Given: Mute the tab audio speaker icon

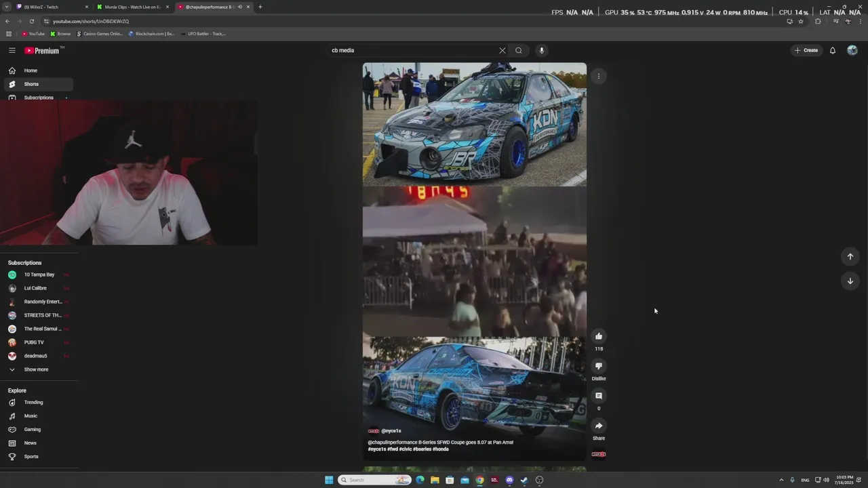Looking at the screenshot, I should click(x=239, y=7).
